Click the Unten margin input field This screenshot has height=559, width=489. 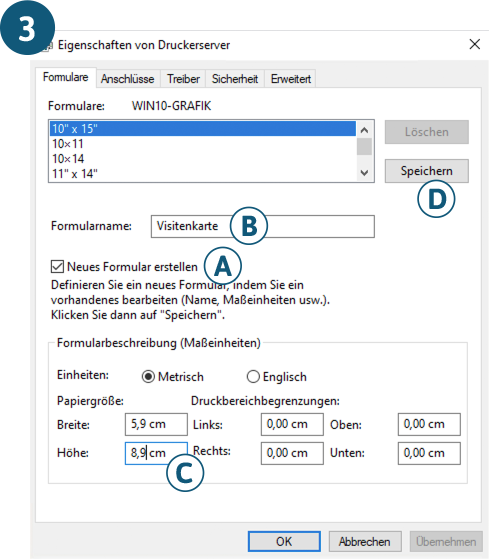click(x=429, y=453)
